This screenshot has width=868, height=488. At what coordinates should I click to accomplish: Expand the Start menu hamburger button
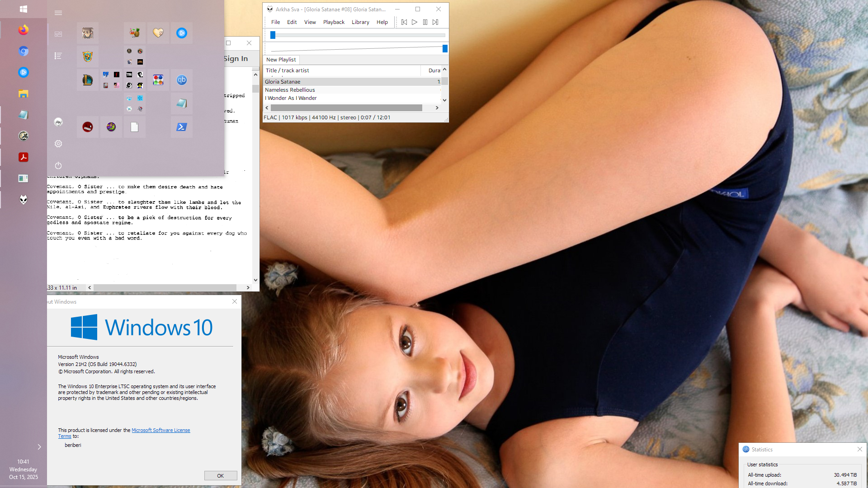[58, 13]
